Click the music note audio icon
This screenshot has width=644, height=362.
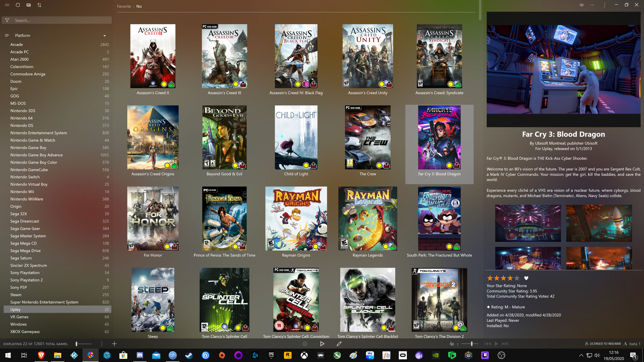[x=452, y=344]
